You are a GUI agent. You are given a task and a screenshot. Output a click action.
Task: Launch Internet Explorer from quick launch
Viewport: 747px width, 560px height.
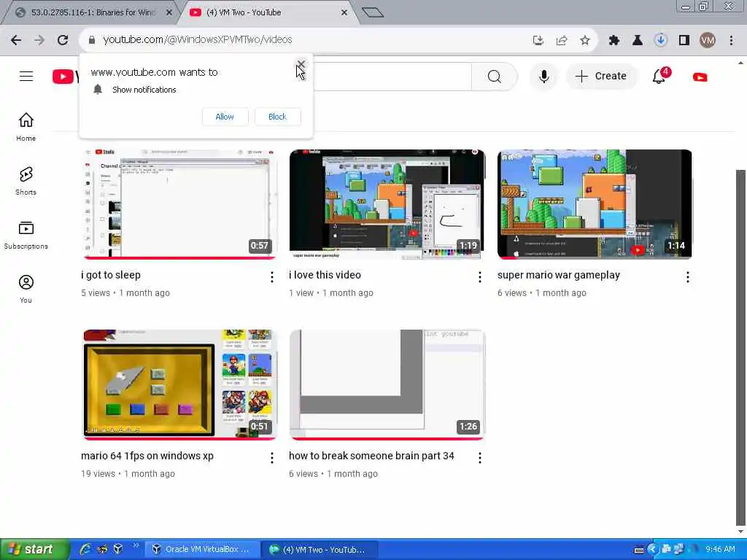[85, 549]
